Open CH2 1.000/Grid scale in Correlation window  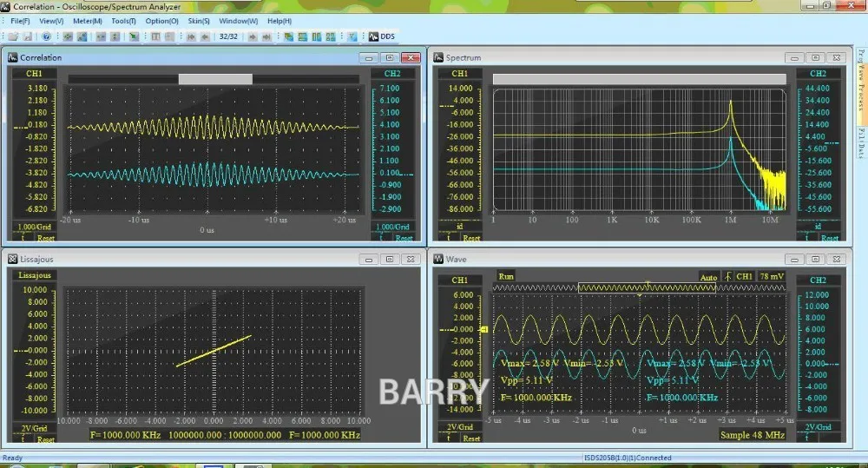(x=392, y=227)
